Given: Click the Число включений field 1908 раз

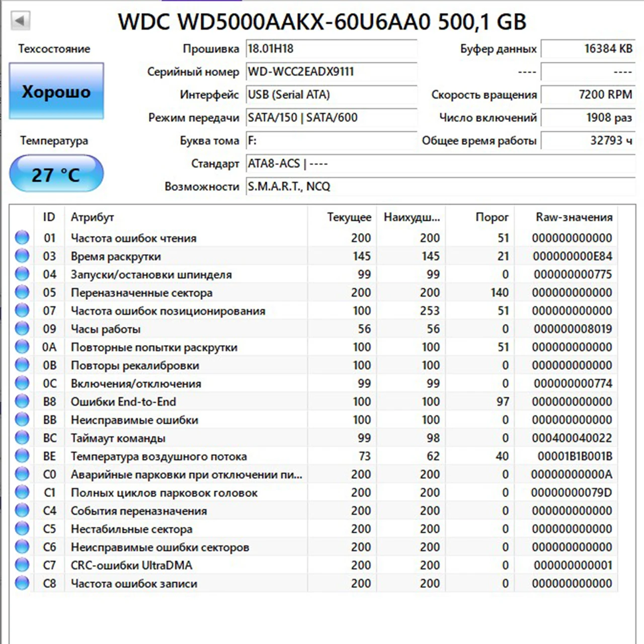Looking at the screenshot, I should (588, 118).
